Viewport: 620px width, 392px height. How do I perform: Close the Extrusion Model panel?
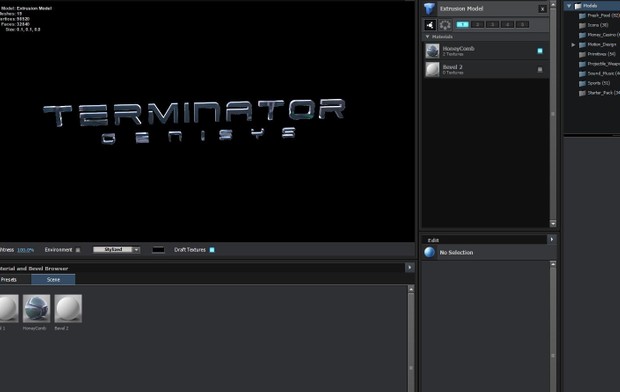tap(542, 9)
